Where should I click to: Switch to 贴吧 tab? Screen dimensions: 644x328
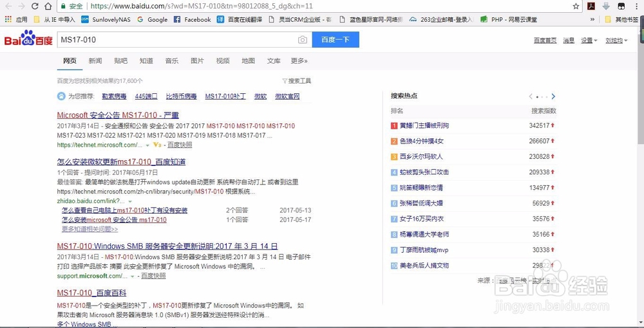[121, 60]
